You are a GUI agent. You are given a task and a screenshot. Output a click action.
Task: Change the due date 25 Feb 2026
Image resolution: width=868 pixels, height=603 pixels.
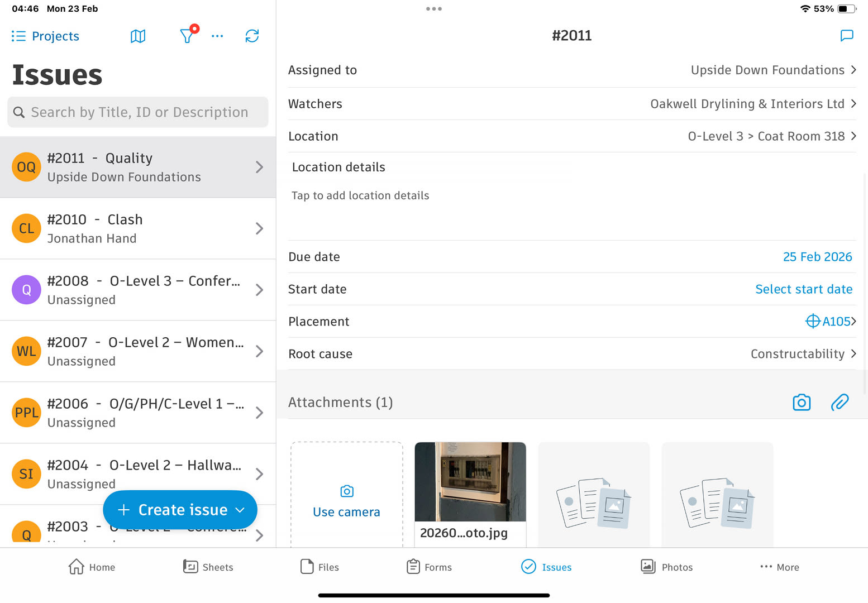pos(817,257)
